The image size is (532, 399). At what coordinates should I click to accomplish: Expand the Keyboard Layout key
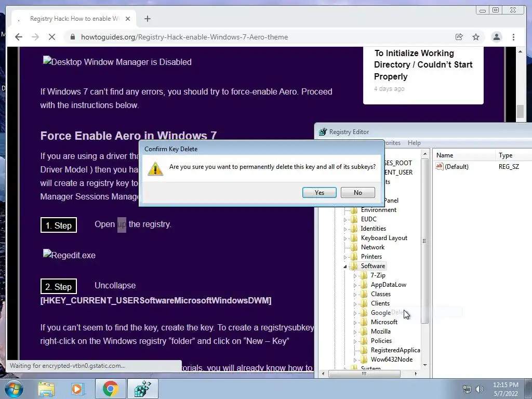pos(345,238)
